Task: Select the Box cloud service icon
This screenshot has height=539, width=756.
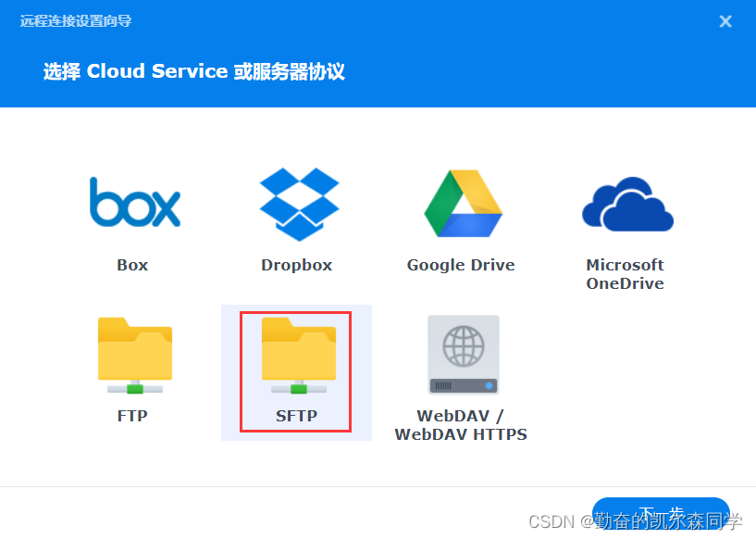Action: point(134,203)
